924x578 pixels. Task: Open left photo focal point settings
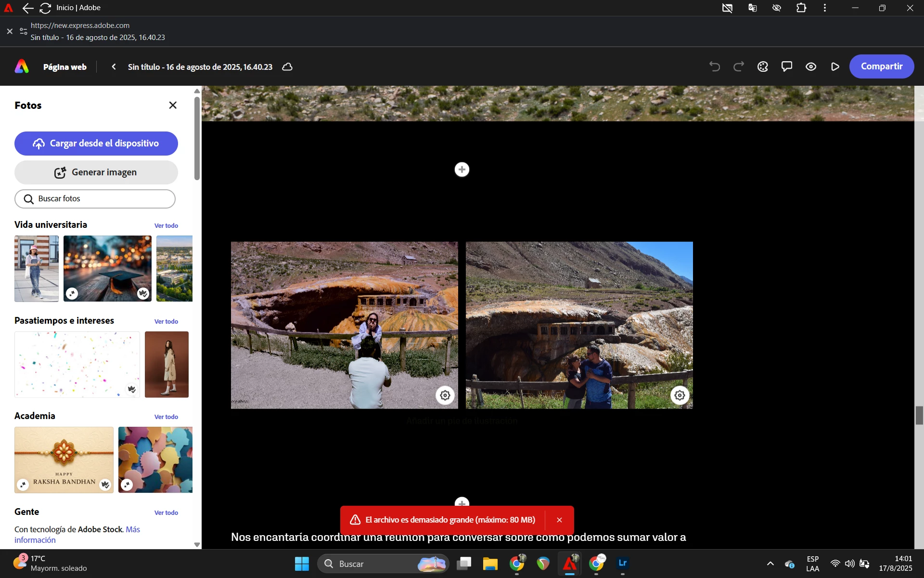coord(445,395)
